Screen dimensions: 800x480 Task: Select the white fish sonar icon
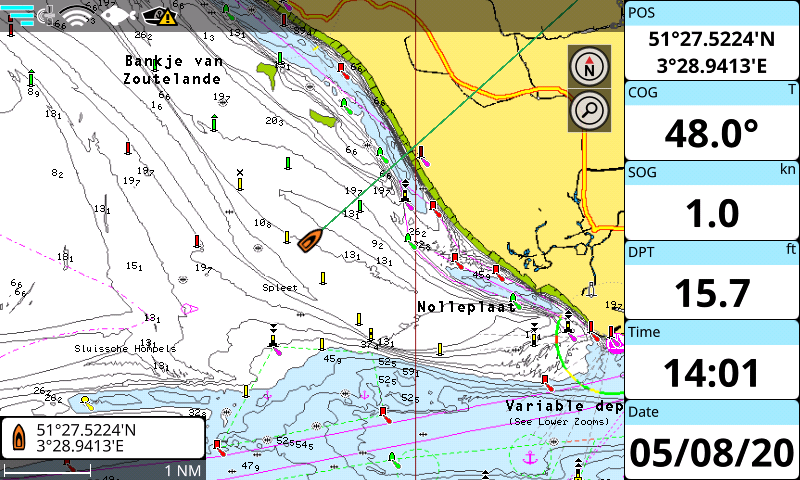tap(118, 16)
